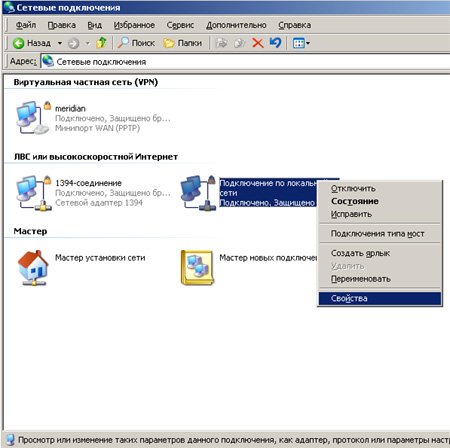The image size is (450, 448).
Task: Click the Мастер установки сети label
Action: tap(100, 258)
